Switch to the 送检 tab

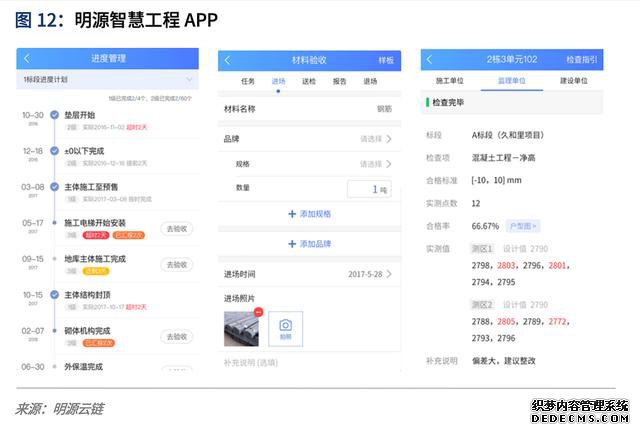click(309, 81)
